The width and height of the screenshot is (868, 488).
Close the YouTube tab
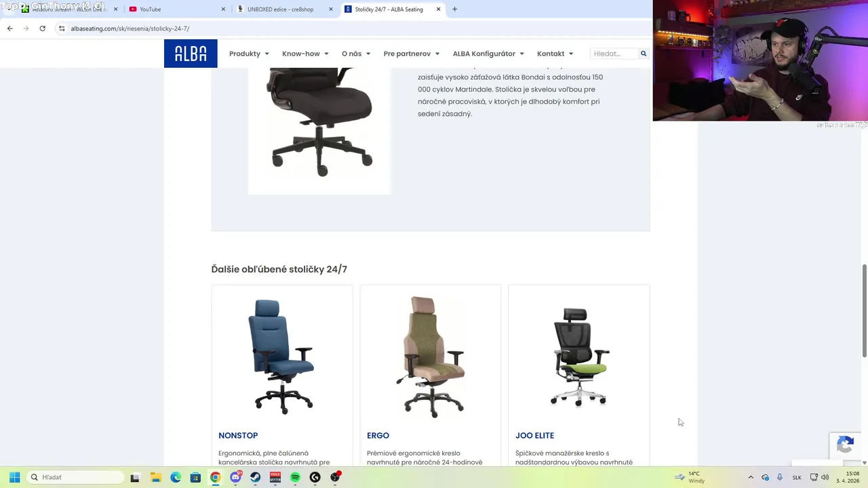tap(224, 9)
